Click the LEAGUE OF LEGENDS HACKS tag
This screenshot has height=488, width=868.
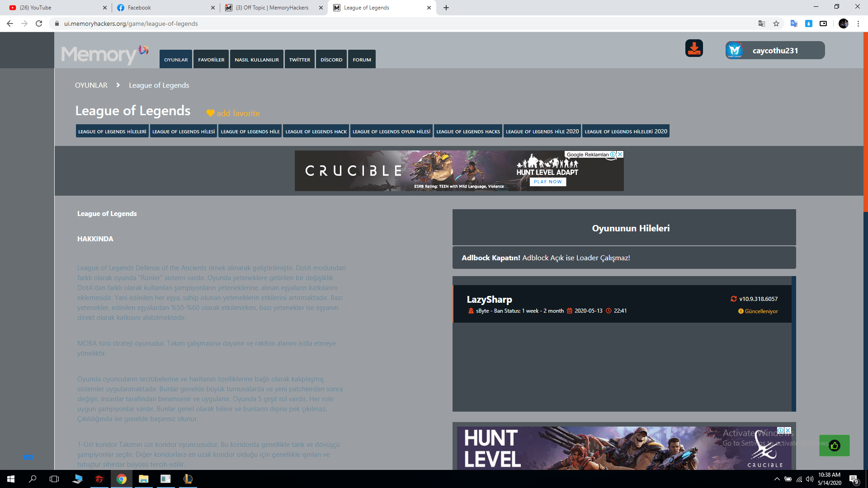tap(468, 131)
